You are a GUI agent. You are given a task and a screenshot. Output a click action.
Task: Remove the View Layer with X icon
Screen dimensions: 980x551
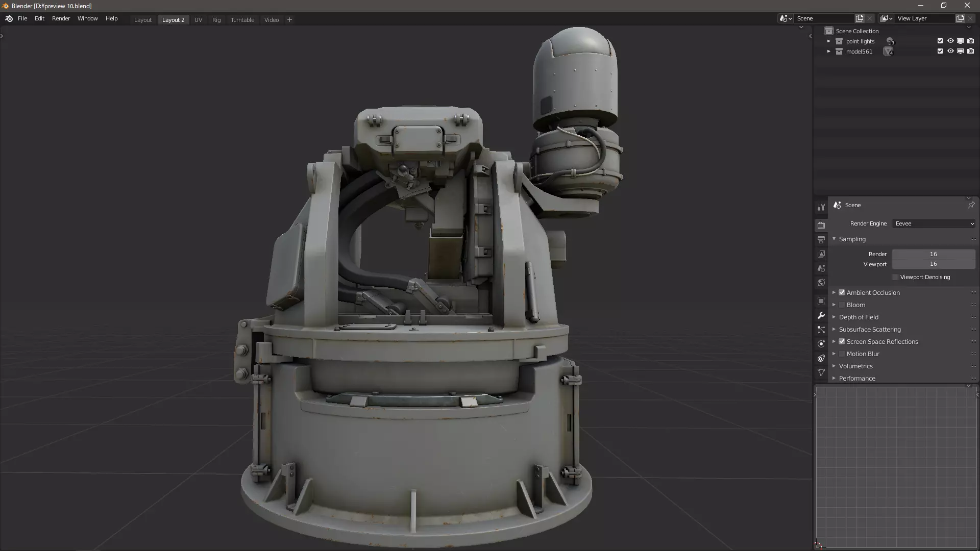[970, 18]
